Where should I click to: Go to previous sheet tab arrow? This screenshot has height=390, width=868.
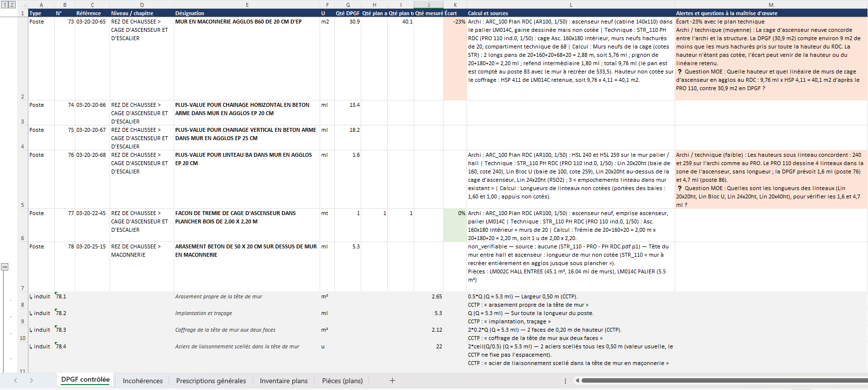point(16,381)
